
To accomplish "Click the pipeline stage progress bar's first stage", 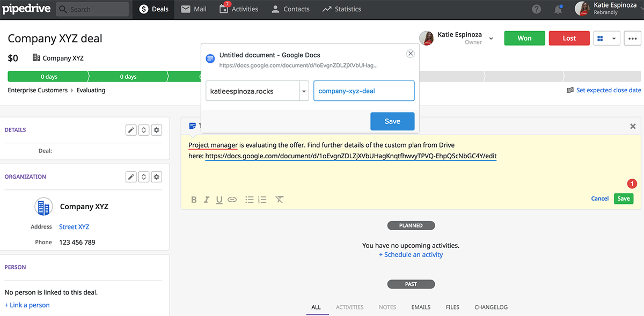I will [48, 77].
